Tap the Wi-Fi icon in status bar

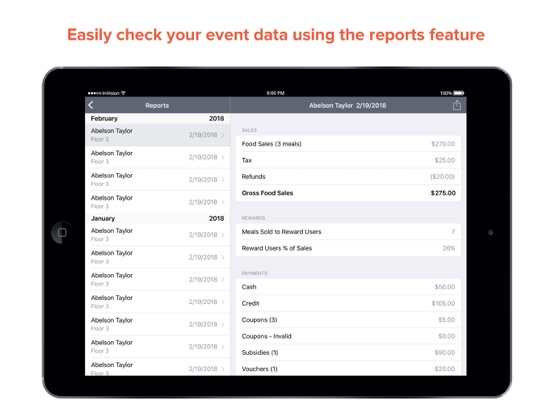tap(123, 93)
